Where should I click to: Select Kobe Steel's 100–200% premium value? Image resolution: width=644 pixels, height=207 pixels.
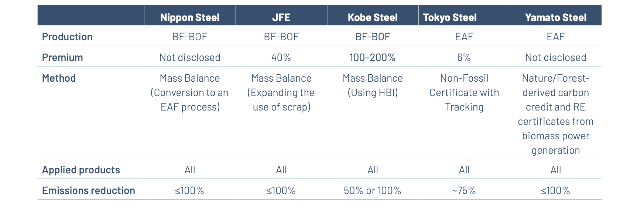click(373, 57)
